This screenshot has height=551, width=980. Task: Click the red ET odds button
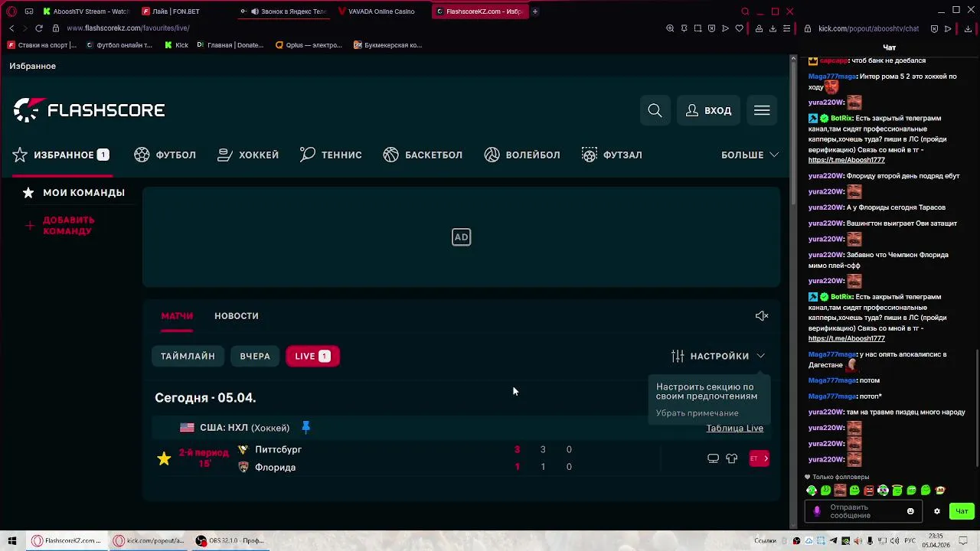click(759, 458)
